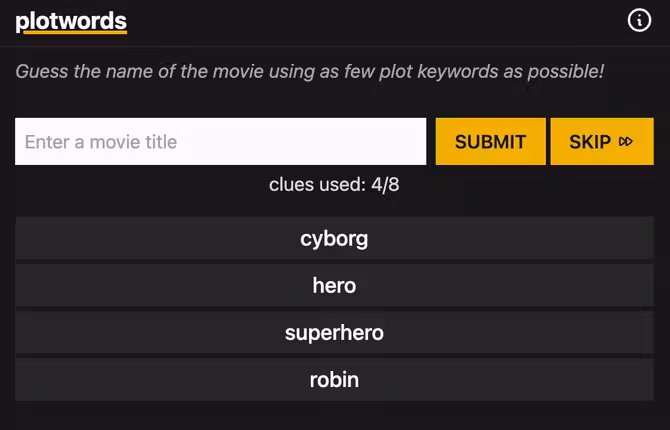This screenshot has width=670, height=430.
Task: Click the "robin" clue row
Action: coord(334,380)
